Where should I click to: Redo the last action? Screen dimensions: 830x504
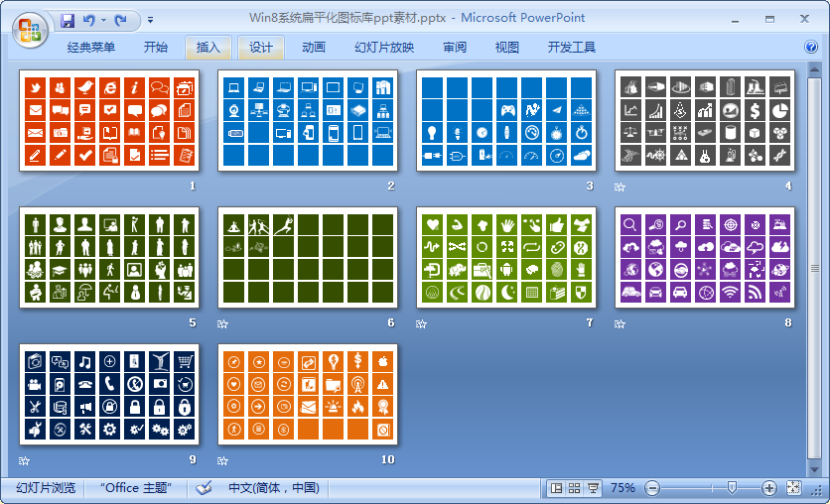click(x=121, y=20)
